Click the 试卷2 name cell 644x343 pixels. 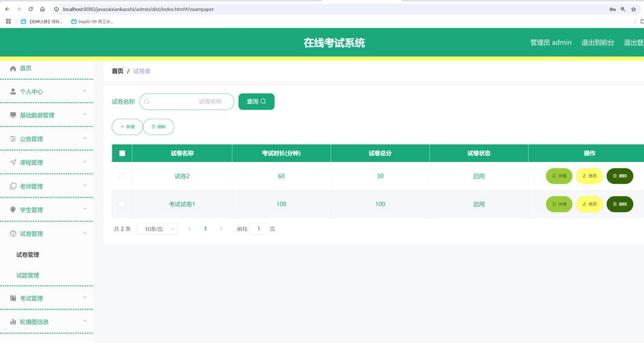182,176
